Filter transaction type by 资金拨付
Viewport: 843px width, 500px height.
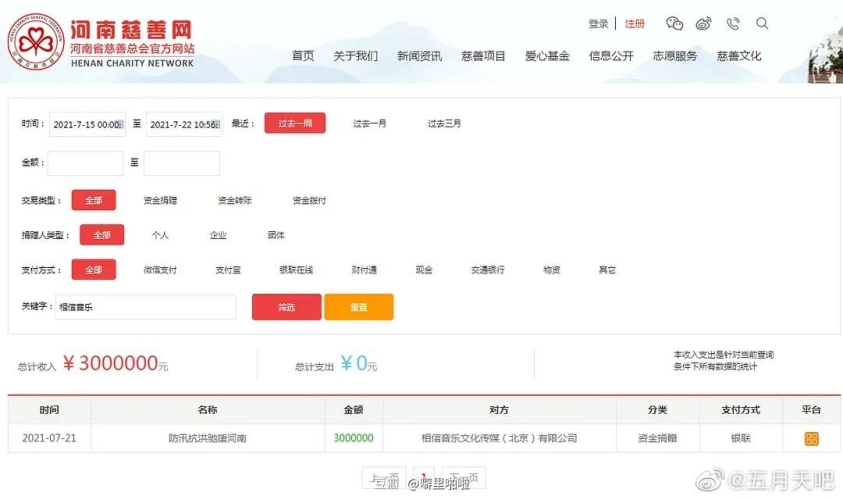click(x=309, y=201)
